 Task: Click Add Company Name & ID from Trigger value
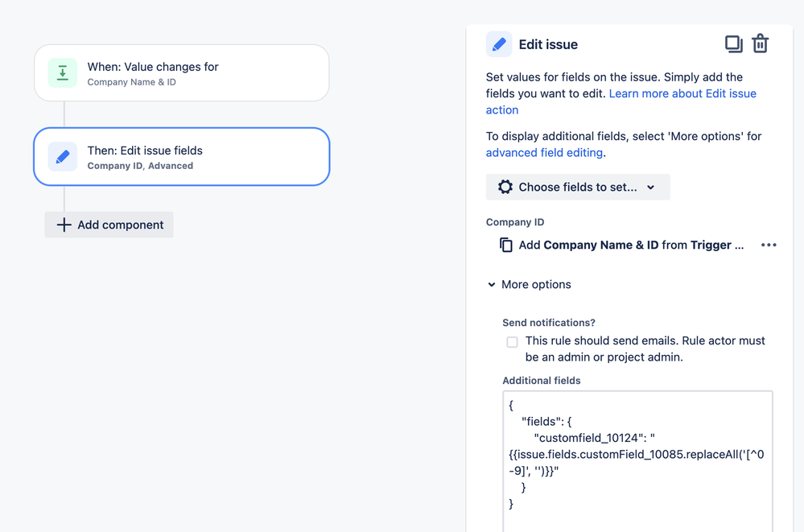pos(631,245)
